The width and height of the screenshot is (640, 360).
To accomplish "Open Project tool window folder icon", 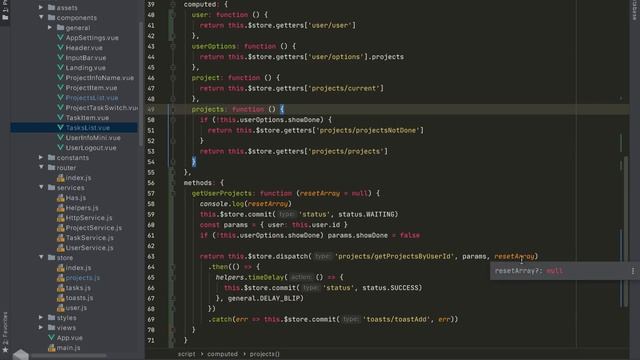I will click(x=5, y=18).
